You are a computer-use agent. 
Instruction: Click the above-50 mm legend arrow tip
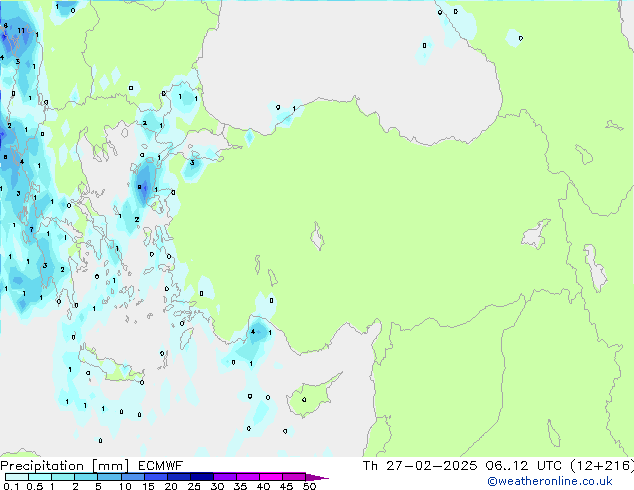317,477
